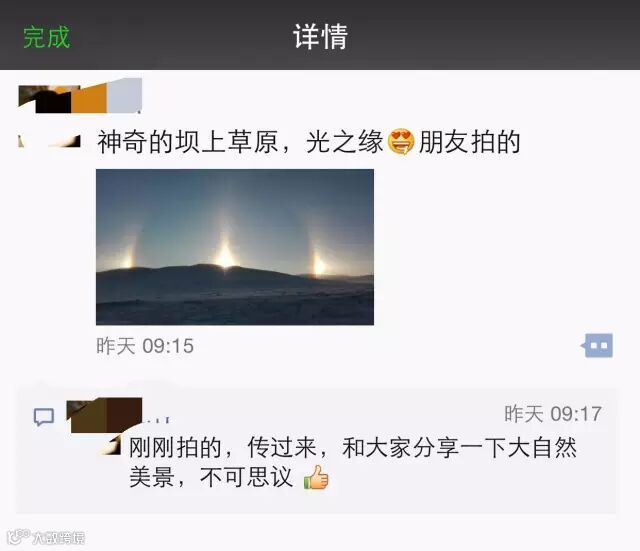
Task: Tap the post timestamp 昨天 09:15
Action: tap(145, 346)
